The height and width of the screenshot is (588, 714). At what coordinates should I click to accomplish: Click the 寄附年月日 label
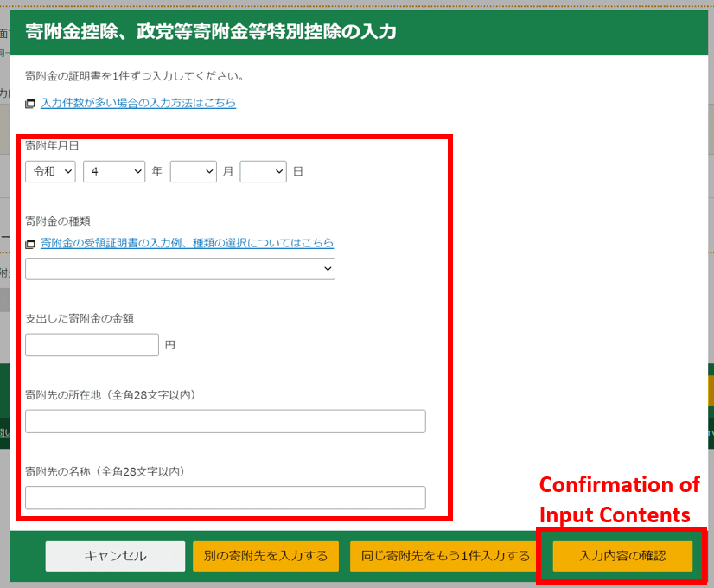[x=52, y=146]
